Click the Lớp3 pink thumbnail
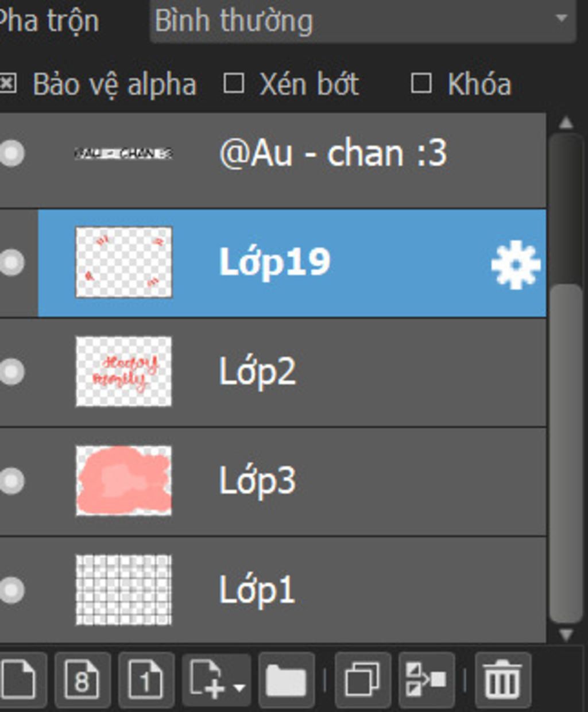The width and height of the screenshot is (588, 712). coord(124,481)
